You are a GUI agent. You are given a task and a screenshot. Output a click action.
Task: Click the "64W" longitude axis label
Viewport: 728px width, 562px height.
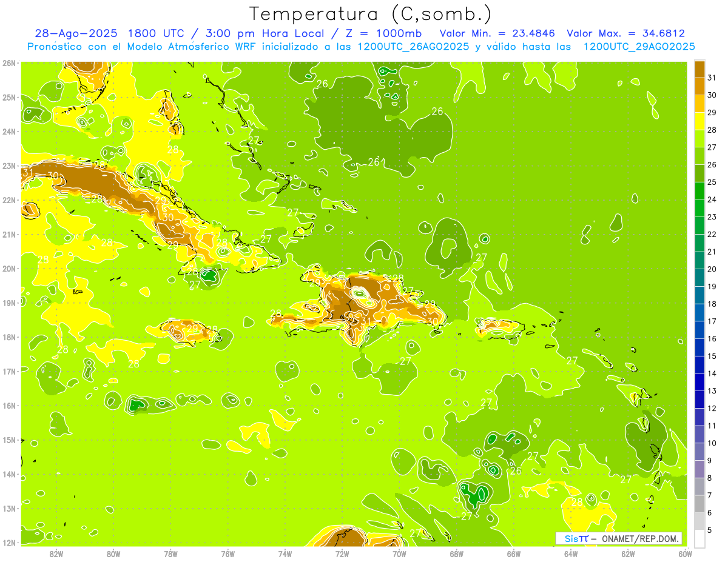(571, 554)
